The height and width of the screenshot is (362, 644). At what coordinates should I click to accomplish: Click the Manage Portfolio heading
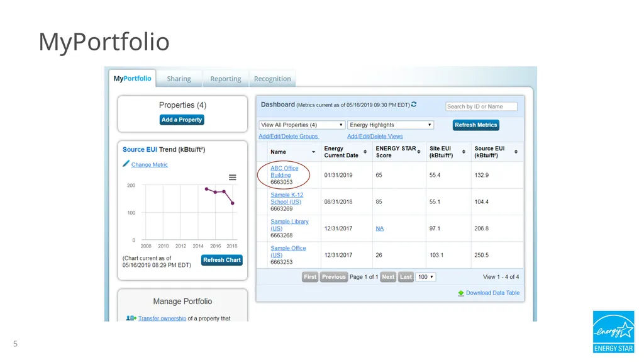[x=182, y=302]
